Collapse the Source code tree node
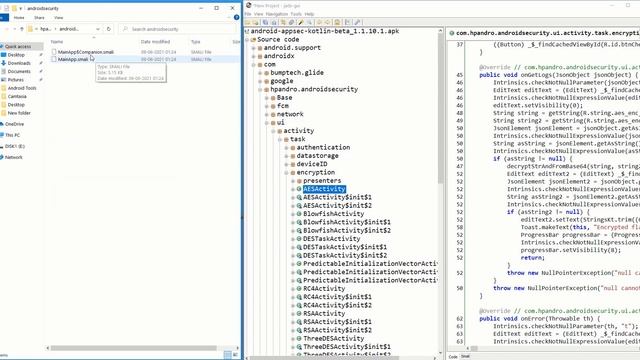The width and height of the screenshot is (640, 360). [x=247, y=40]
